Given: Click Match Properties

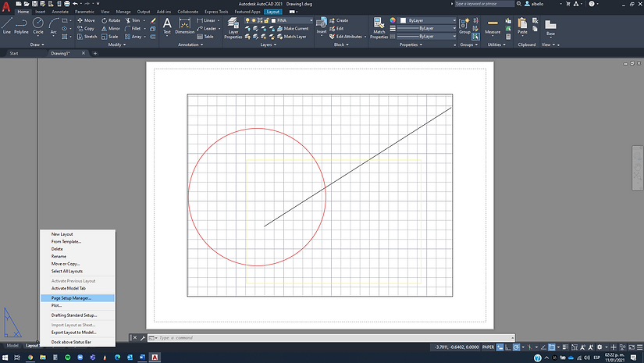Looking at the screenshot, I should click(379, 28).
